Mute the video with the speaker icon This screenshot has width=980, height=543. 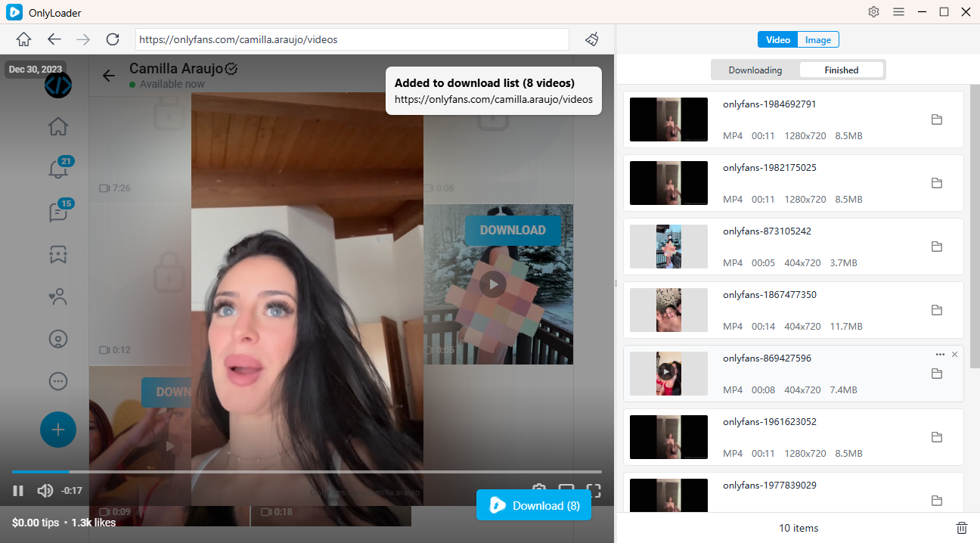tap(45, 491)
